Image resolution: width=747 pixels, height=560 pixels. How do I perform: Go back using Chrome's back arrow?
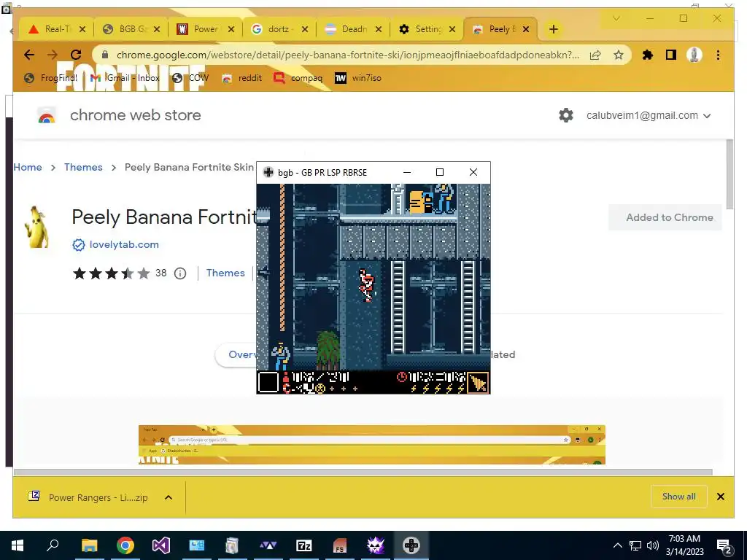click(x=29, y=55)
